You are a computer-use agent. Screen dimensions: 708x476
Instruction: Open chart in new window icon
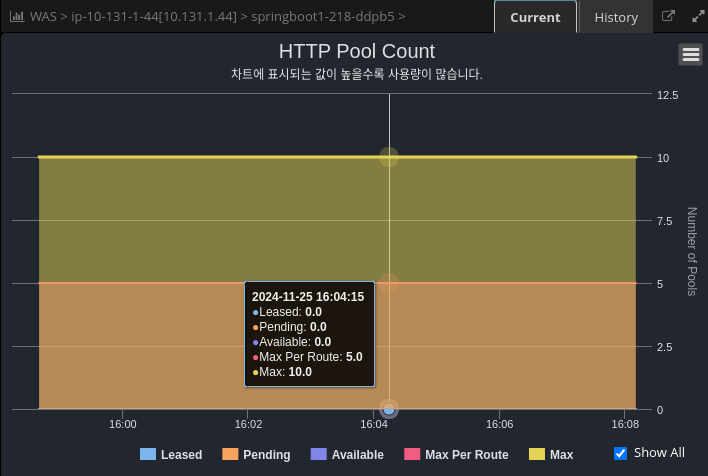click(669, 17)
